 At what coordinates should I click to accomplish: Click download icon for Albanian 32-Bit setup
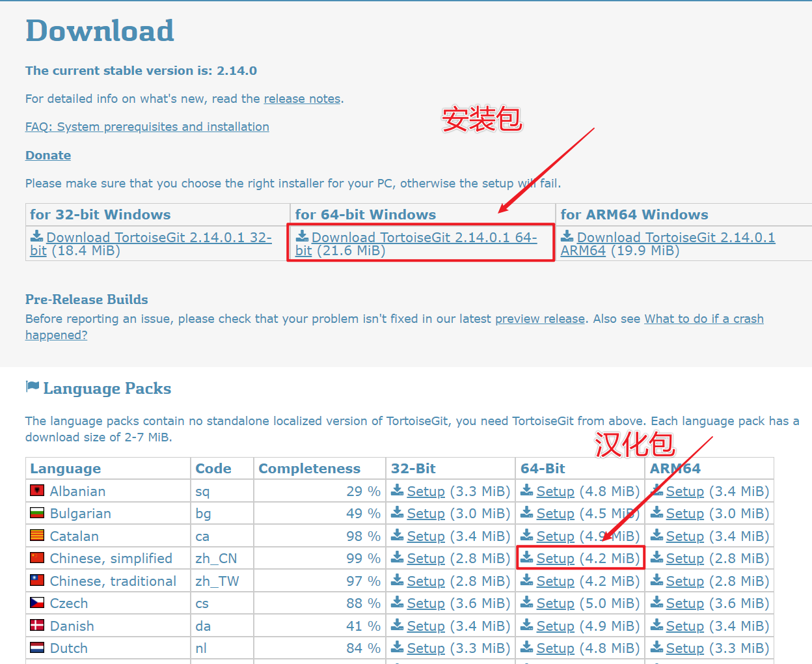tap(397, 490)
